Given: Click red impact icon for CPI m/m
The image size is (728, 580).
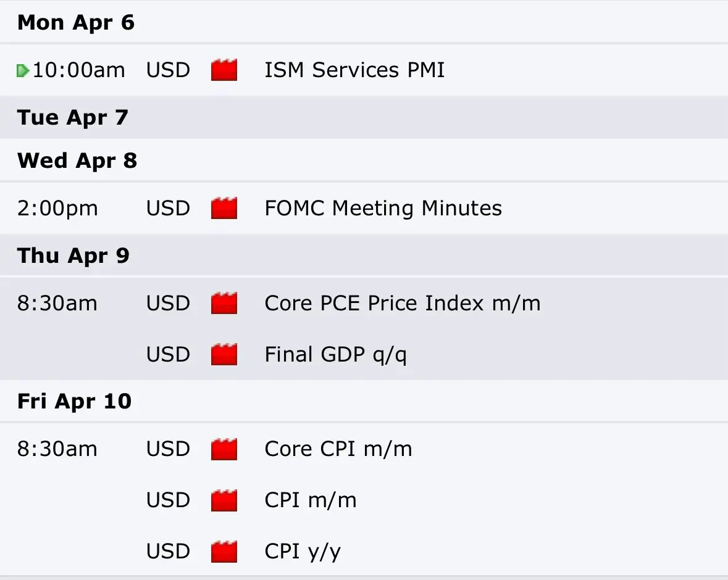Looking at the screenshot, I should [224, 500].
